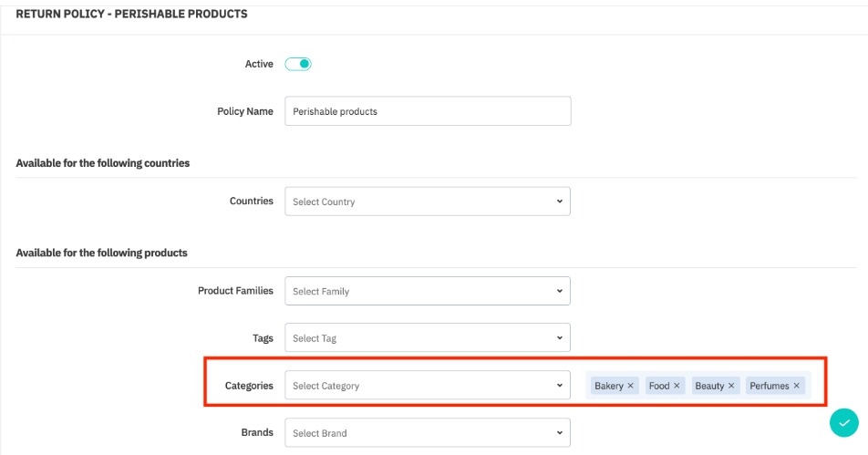Focus the Policy Name text field
Screen dimensions: 868x455
click(427, 111)
